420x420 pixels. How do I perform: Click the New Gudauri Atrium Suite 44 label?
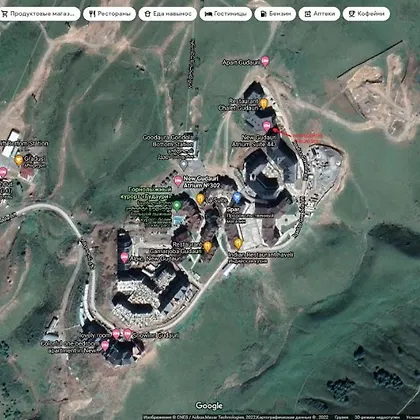click(254, 140)
